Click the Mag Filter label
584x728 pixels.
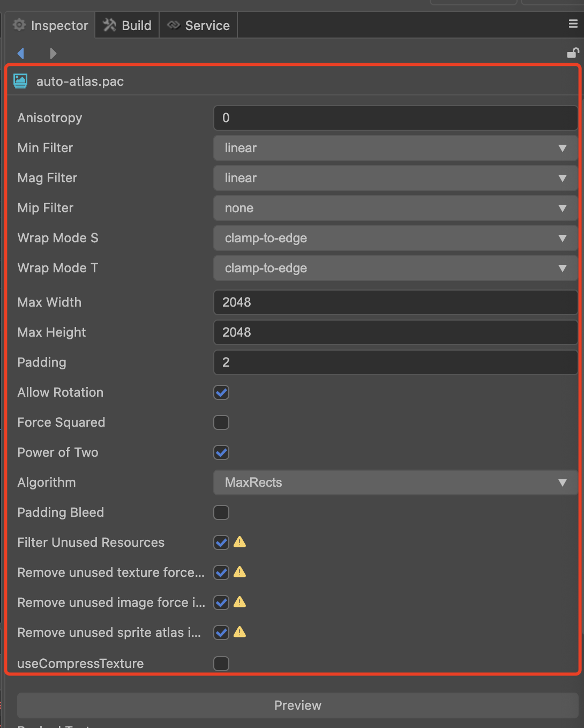(47, 178)
